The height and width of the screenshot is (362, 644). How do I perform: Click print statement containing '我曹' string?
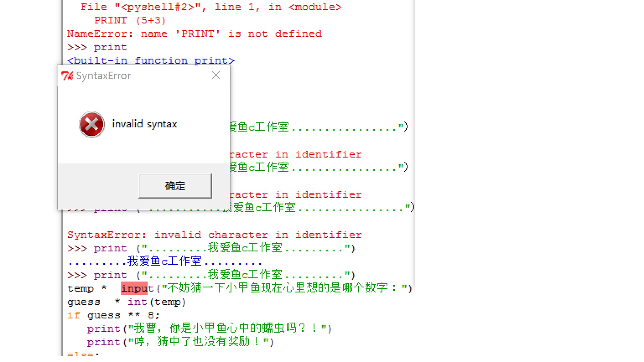(209, 328)
